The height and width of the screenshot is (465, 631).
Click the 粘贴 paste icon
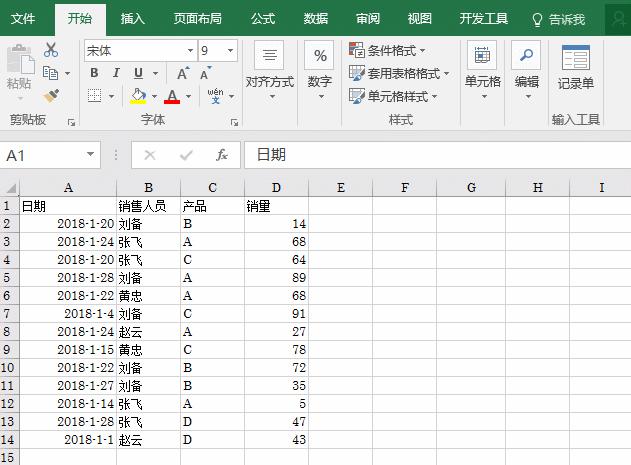(19, 60)
